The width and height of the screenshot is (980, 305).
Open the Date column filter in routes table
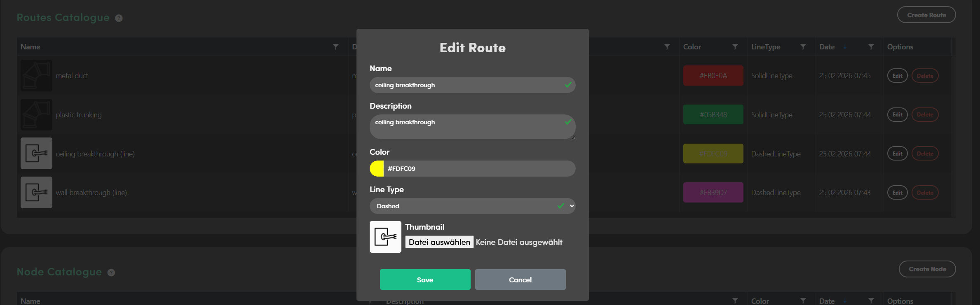point(871,47)
